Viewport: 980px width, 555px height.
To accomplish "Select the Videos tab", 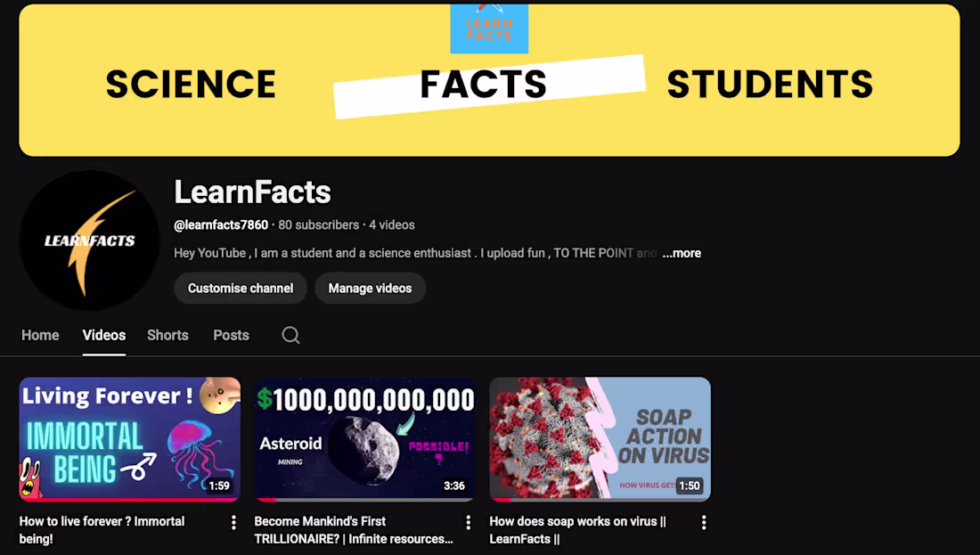I will (104, 335).
